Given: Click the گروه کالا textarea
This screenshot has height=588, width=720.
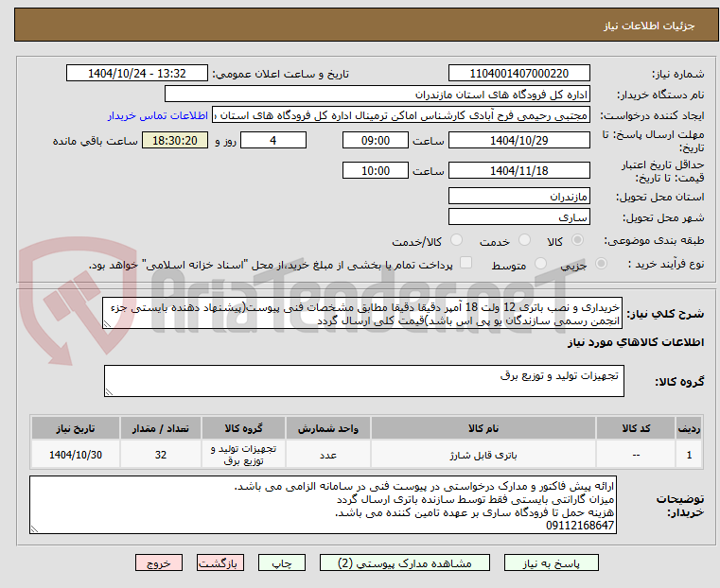Looking at the screenshot, I should pos(364,381).
